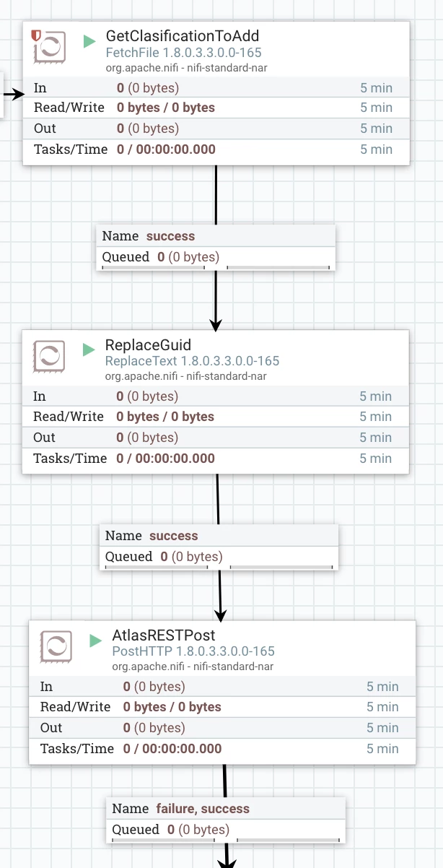Click the Out row of ReplaceGuid
Viewport: 443px width, 868px height.
point(216,438)
